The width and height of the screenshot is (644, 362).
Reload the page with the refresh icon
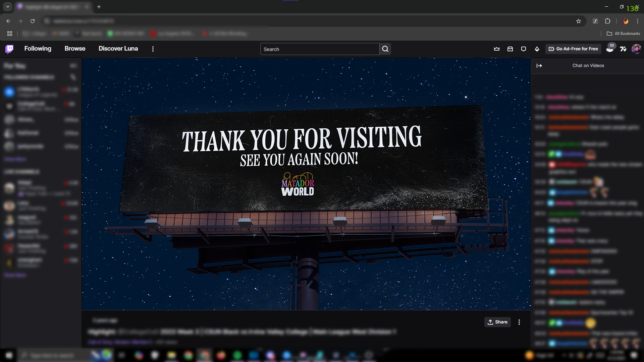[x=33, y=21]
